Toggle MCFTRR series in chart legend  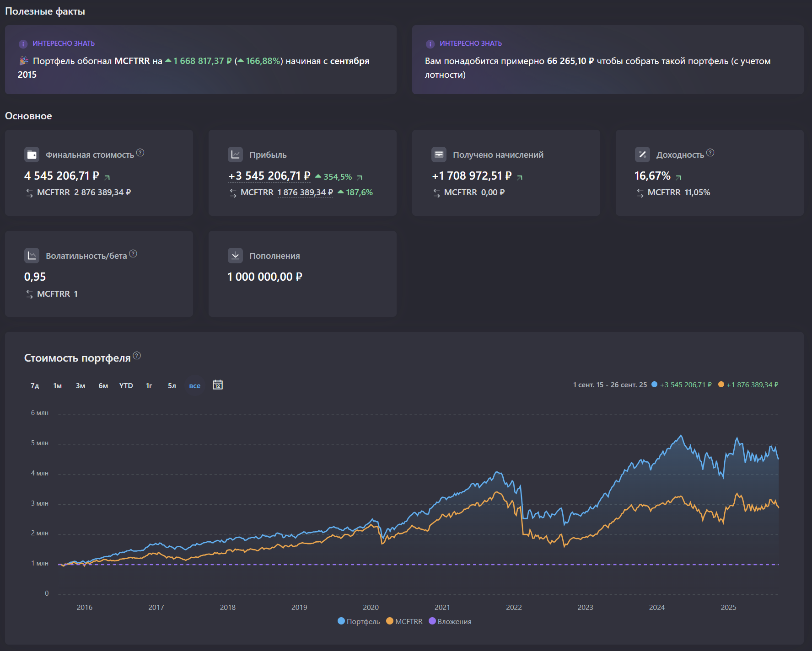click(404, 621)
